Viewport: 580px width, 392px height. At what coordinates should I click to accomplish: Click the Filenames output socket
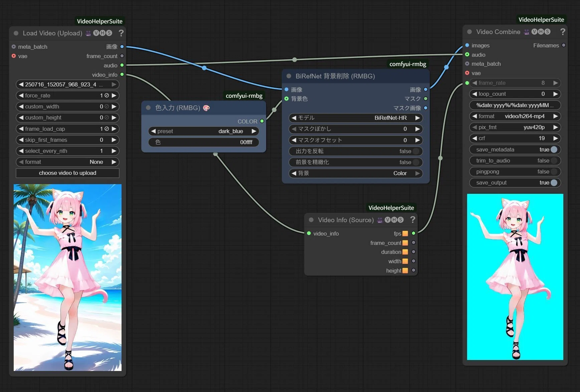(x=564, y=45)
